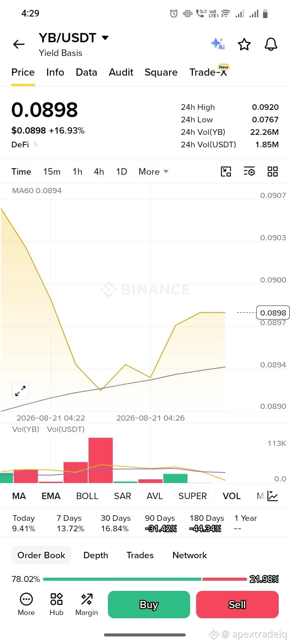Tap the red Sell button
Image resolution: width=290 pixels, height=644 pixels.
237,605
